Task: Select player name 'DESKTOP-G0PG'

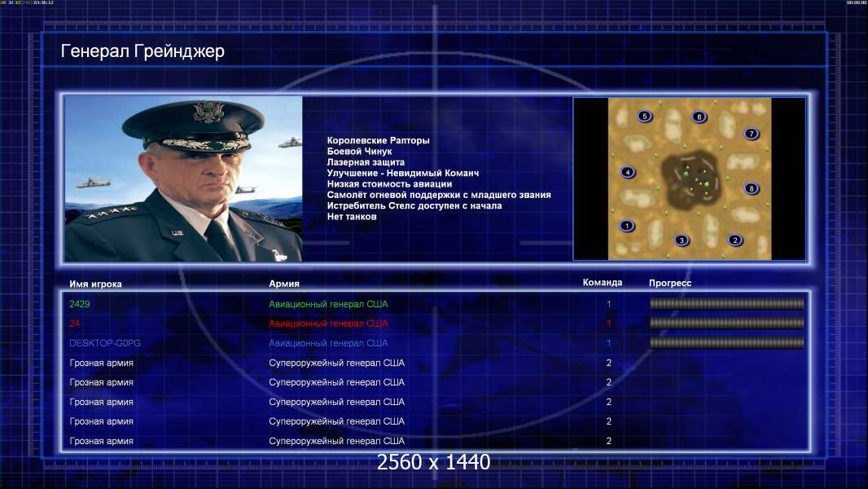Action: pyautogui.click(x=104, y=343)
